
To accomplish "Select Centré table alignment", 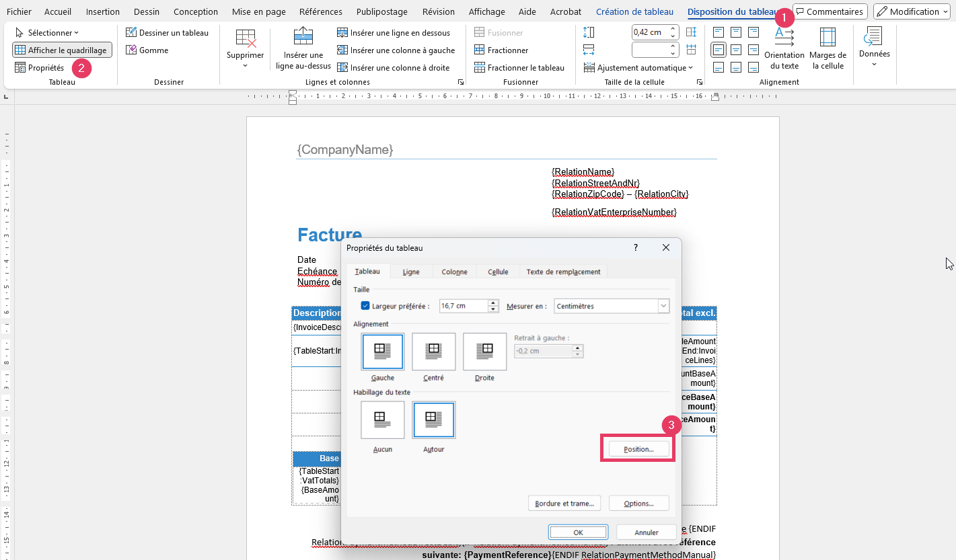I will (433, 351).
